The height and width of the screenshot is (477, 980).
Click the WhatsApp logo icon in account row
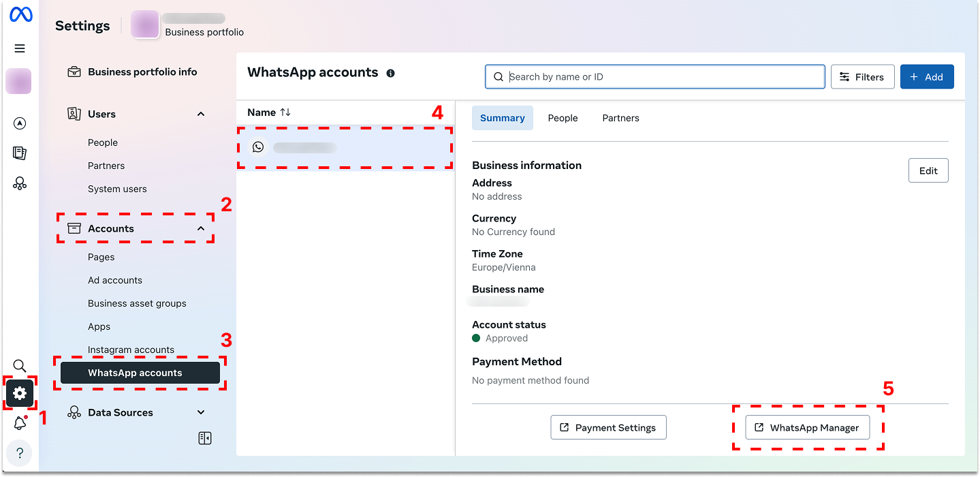coord(258,147)
